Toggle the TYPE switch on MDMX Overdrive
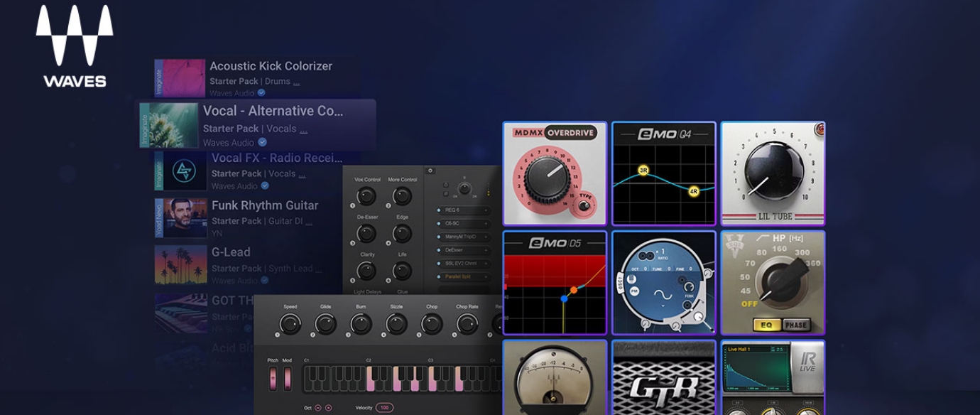The image size is (980, 415). tap(584, 206)
